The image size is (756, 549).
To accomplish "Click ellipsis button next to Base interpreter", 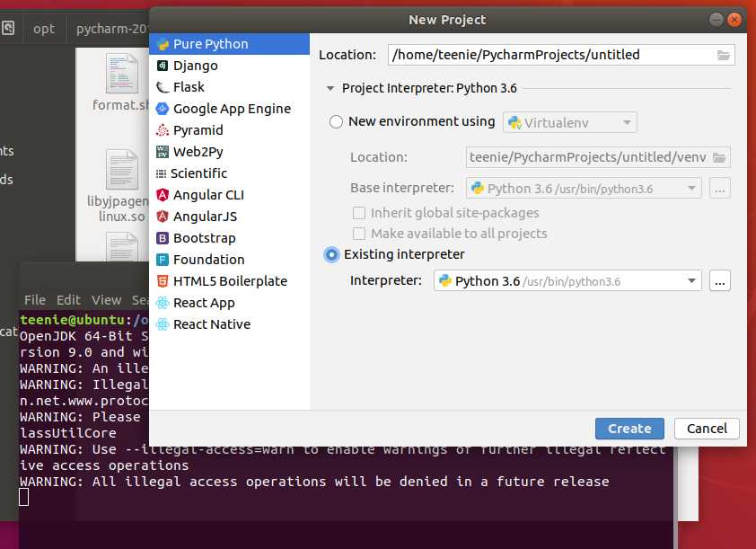I will pyautogui.click(x=720, y=189).
